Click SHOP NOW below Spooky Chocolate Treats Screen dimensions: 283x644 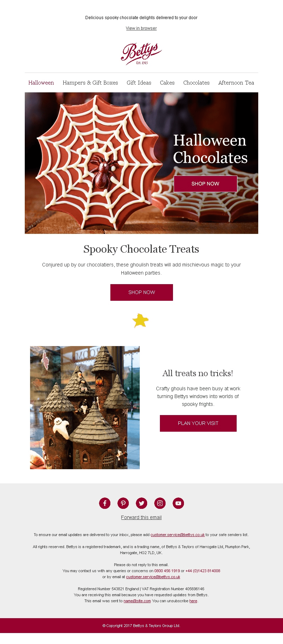click(141, 292)
